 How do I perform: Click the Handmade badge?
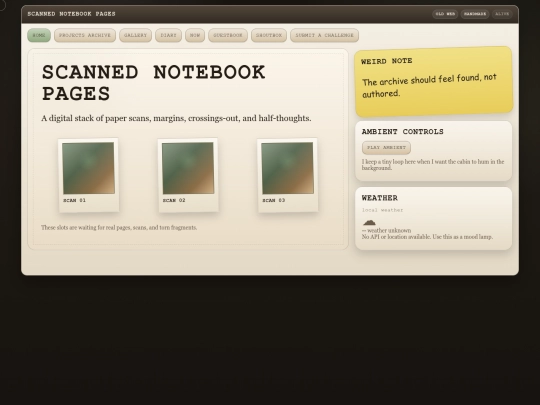click(x=475, y=14)
